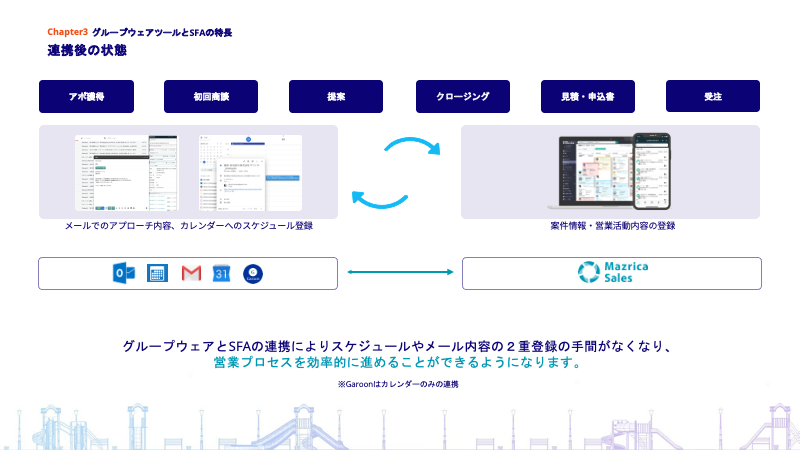Click the horizontal double-headed arrow

pos(399,272)
